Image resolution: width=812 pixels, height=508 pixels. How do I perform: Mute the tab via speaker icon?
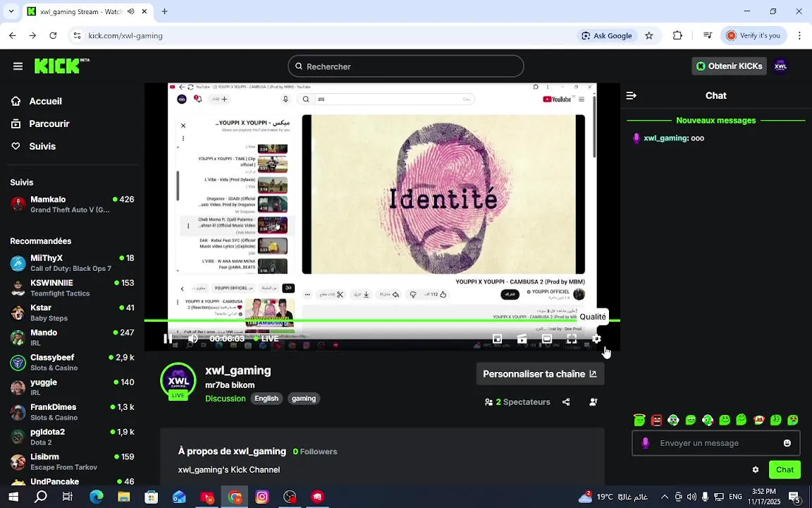point(131,11)
